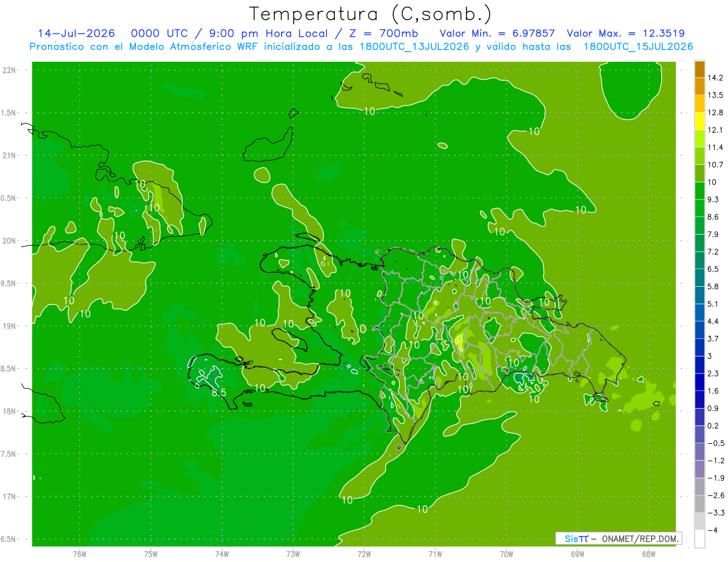Click the 'Temperatura (C,somb.)' map title

(x=370, y=14)
